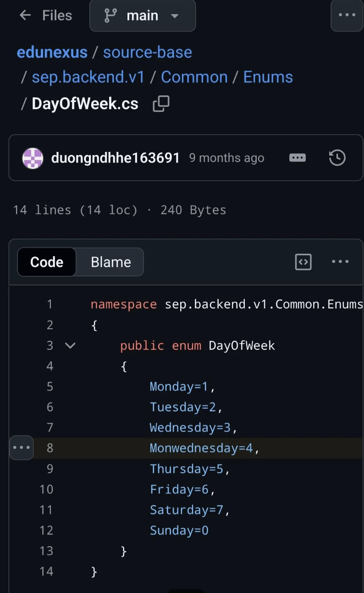The height and width of the screenshot is (593, 364).
Task: Navigate to the Enums folder breadcrumb
Action: (268, 77)
